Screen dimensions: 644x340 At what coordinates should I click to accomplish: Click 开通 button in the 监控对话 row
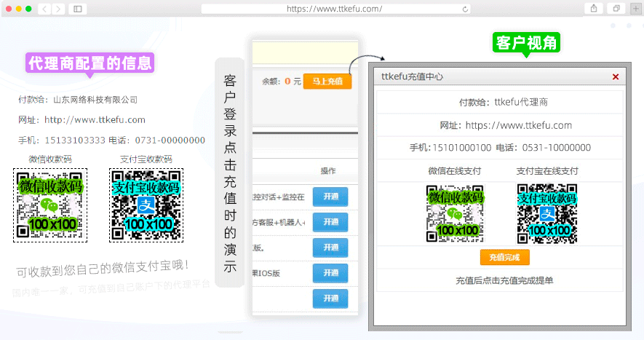pos(330,197)
